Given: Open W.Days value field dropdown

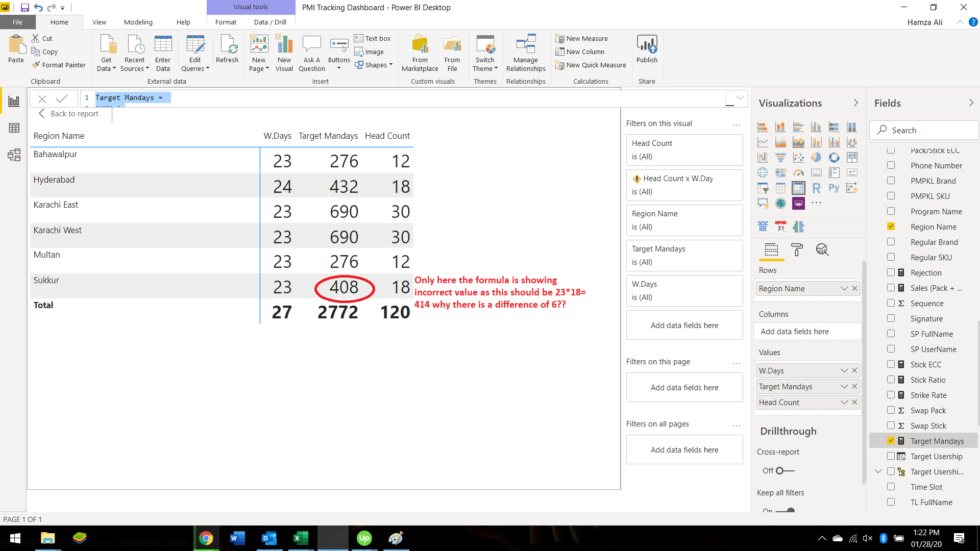Looking at the screenshot, I should [x=844, y=370].
